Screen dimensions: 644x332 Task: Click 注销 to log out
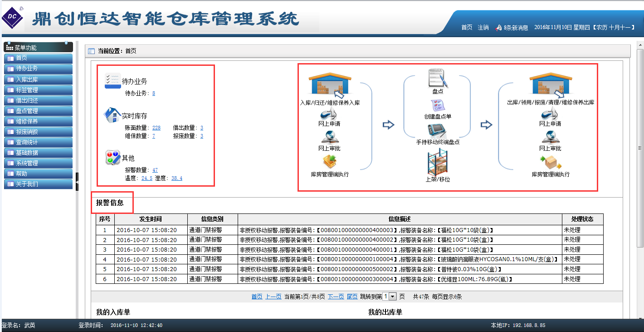tap(483, 27)
